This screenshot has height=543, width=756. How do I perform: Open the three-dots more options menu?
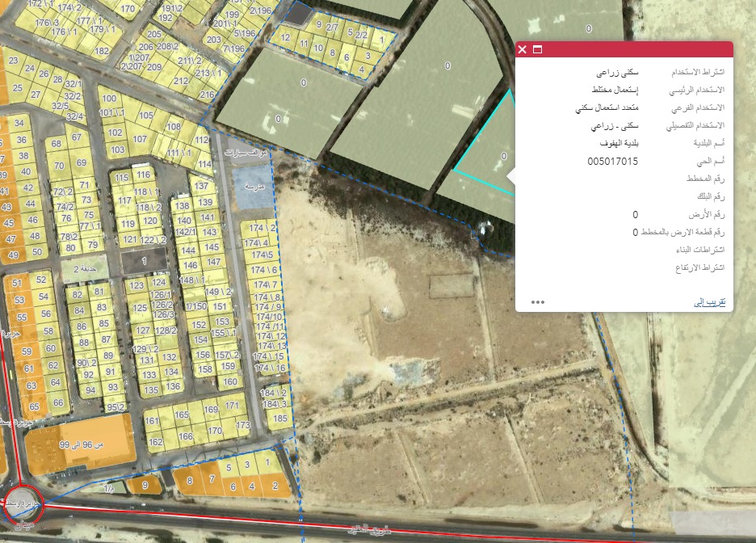[x=538, y=302]
